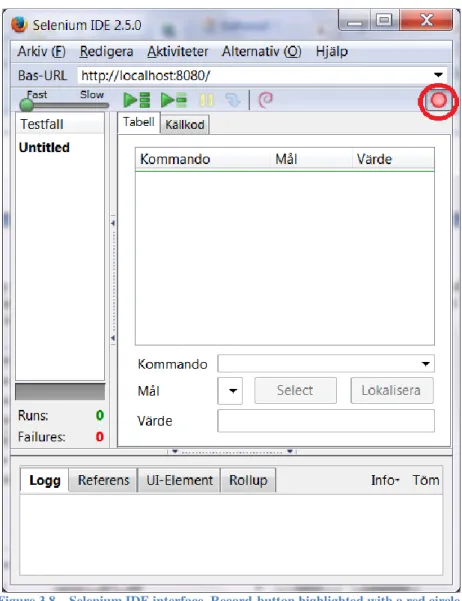Open the Arkiv menu
The height and width of the screenshot is (601, 462).
(41, 51)
